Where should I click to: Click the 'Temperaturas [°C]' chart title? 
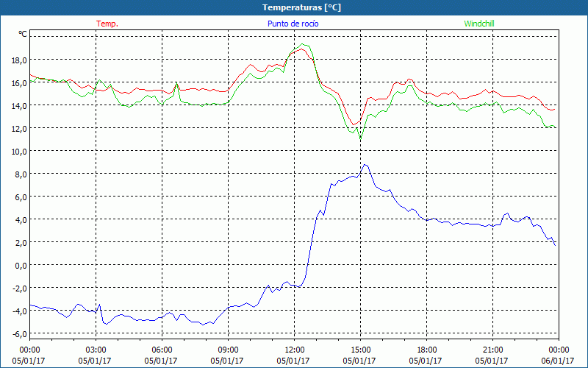click(x=301, y=7)
